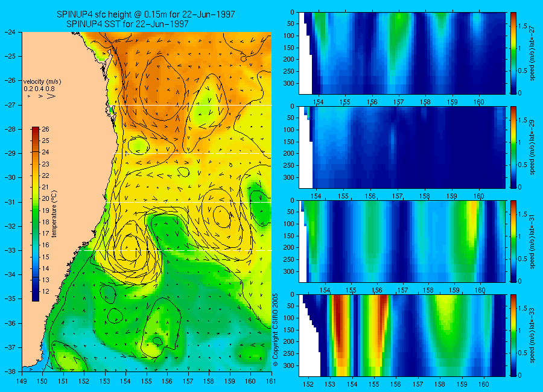Screen dimensions: 543x392
Task: Click the speed colour bar beside lat=-31 section
Action: tap(513, 241)
